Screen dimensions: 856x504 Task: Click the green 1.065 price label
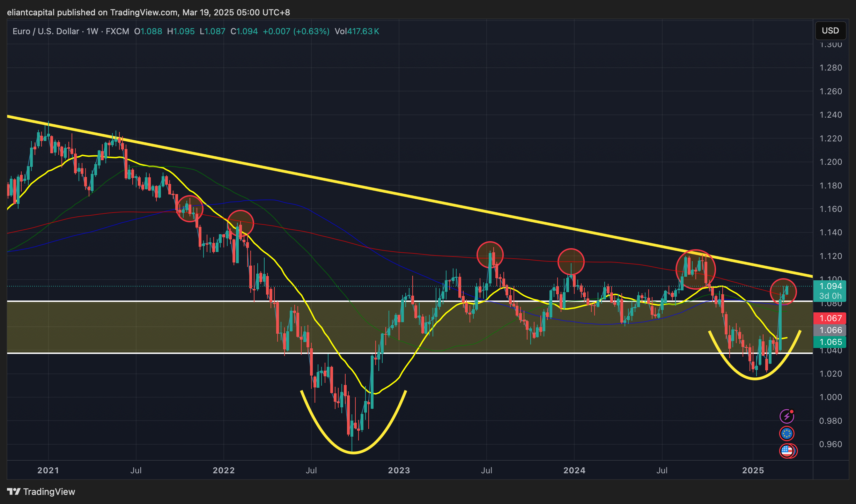point(831,342)
